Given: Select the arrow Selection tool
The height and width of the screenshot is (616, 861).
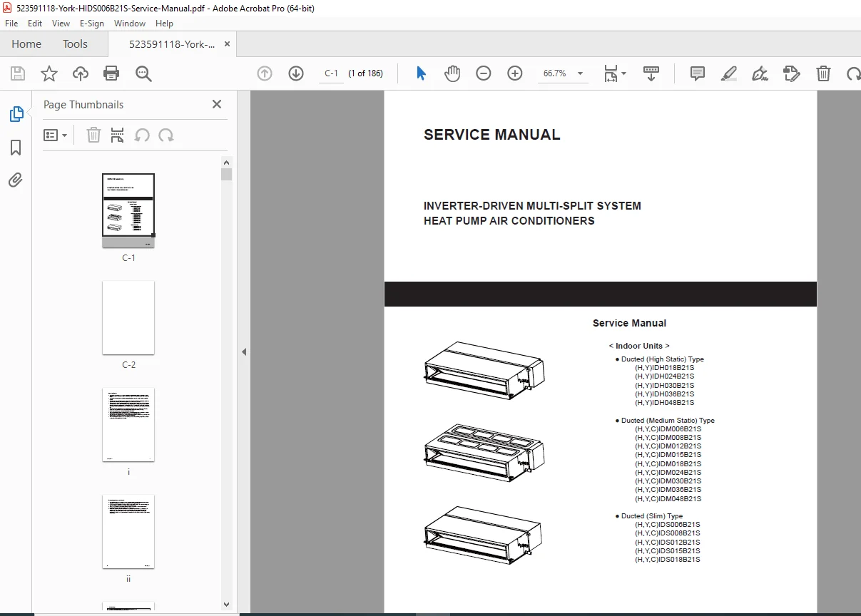Looking at the screenshot, I should (421, 73).
